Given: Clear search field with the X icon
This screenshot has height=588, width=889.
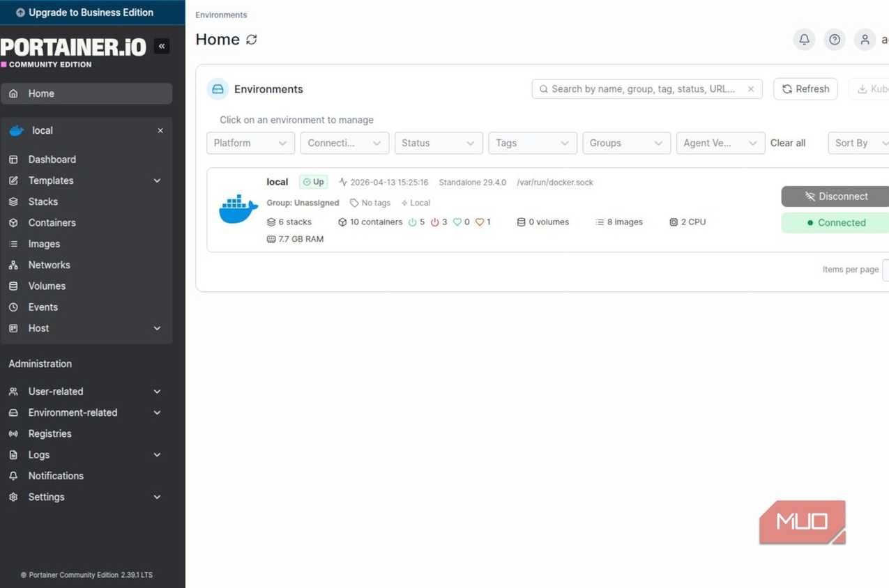Looking at the screenshot, I should click(751, 89).
